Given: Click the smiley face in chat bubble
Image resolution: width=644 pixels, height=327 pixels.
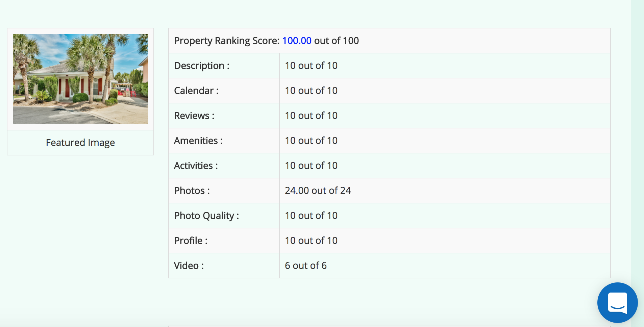Looking at the screenshot, I should point(617,302).
